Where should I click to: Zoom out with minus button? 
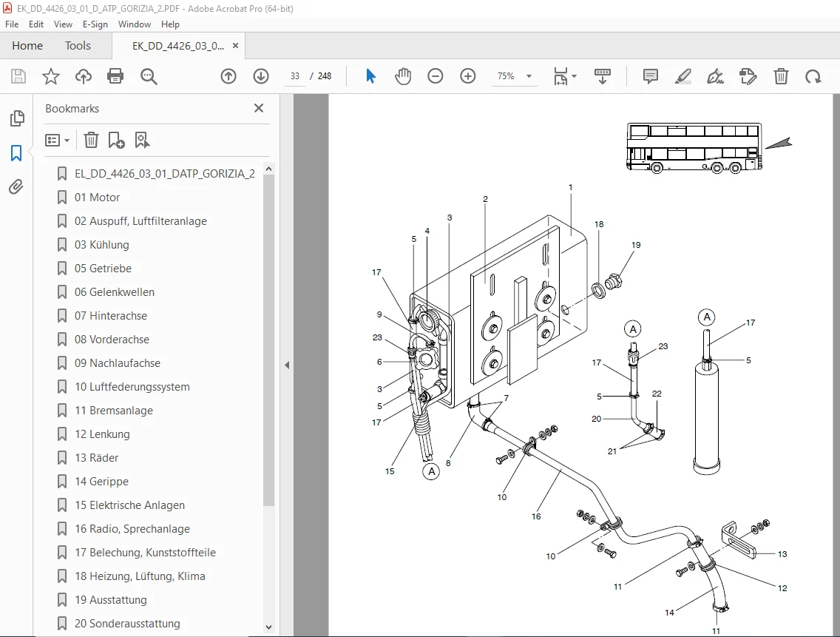tap(435, 76)
